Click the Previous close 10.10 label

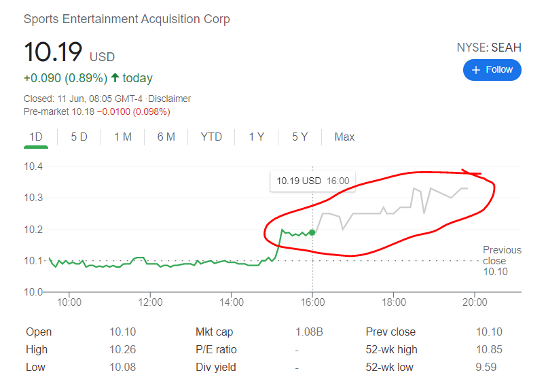[x=502, y=261]
